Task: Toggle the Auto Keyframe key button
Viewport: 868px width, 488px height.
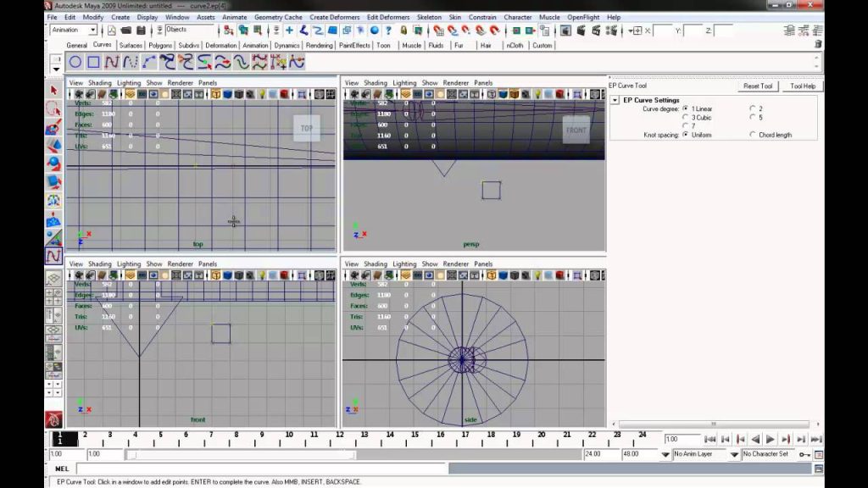Action: 804,454
